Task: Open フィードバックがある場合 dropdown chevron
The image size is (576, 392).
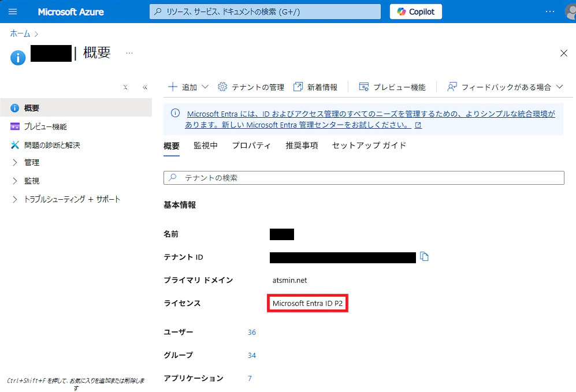Action: click(x=559, y=87)
